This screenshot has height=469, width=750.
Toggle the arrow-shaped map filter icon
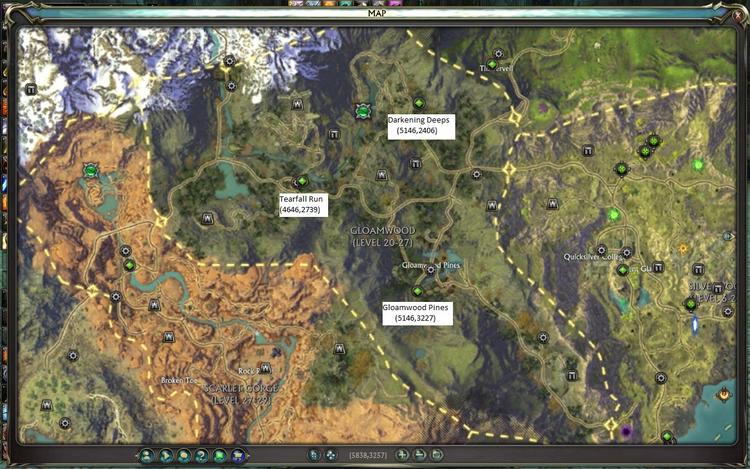click(x=166, y=456)
